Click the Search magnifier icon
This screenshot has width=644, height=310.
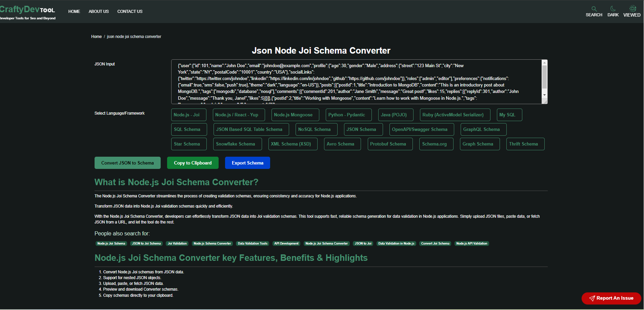tap(594, 9)
